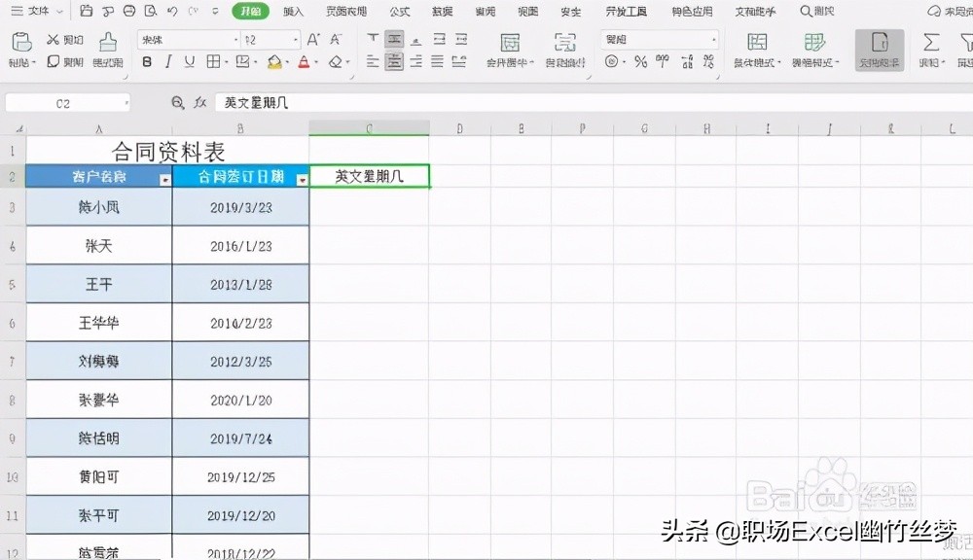Viewport: 973px width, 560px height.
Task: Click the cell borders grid icon
Action: (213, 61)
